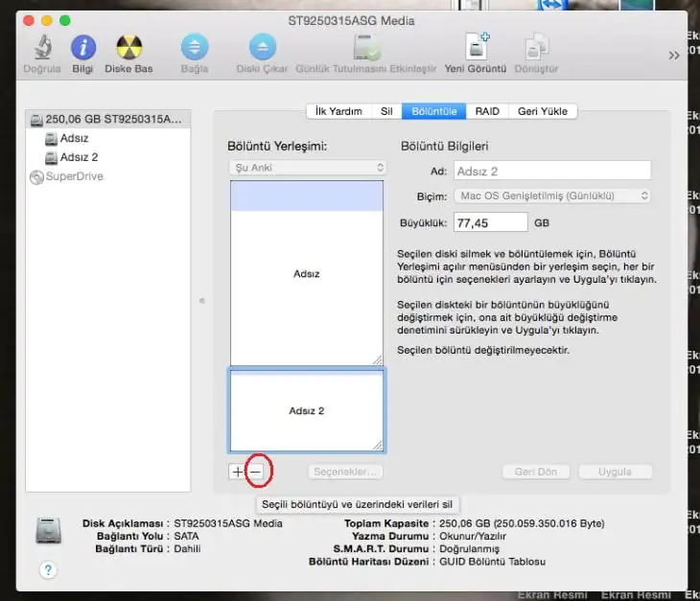Viewport: 700px width, 601px height.
Task: Select the Adsız 2 partition block
Action: 306,410
